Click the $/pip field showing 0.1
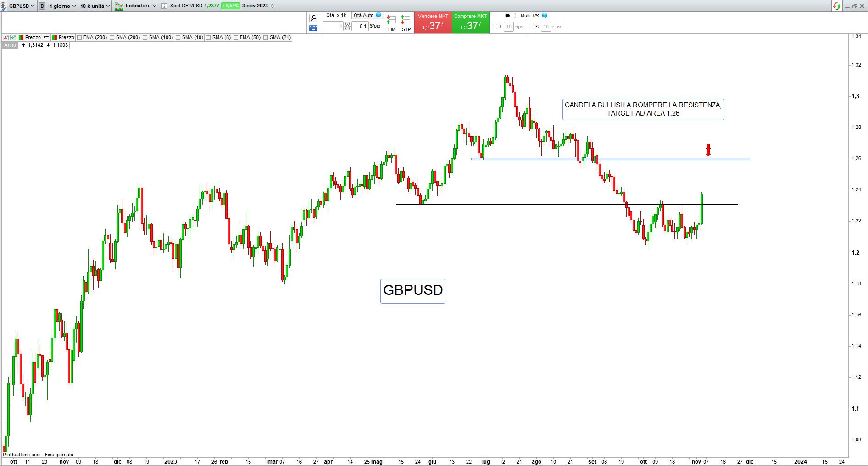The width and height of the screenshot is (868, 466). click(360, 26)
